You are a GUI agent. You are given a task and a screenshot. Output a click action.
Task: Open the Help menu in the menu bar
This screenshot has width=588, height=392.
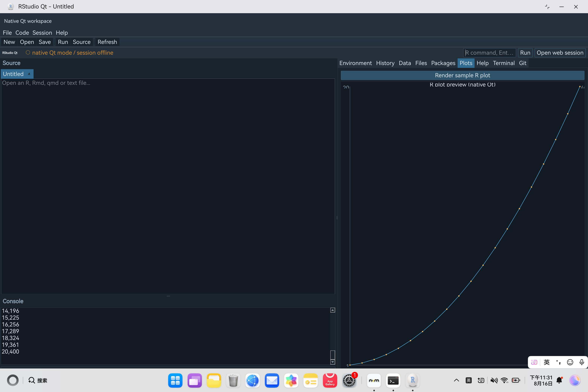click(62, 33)
